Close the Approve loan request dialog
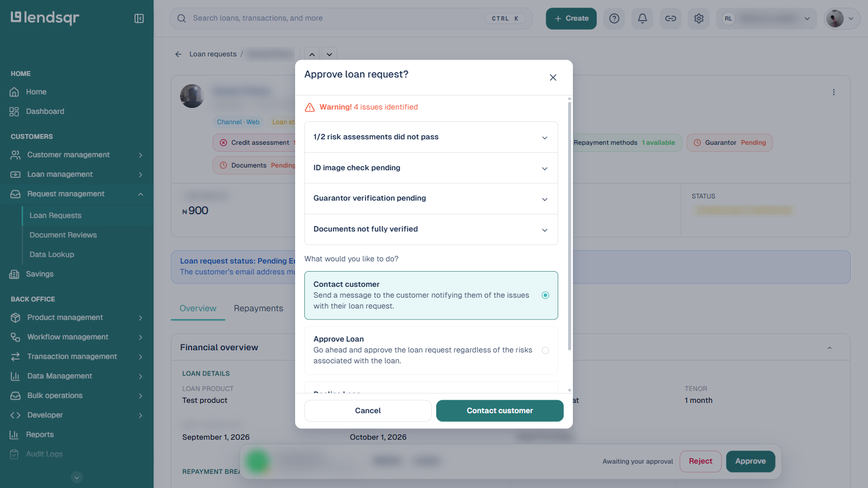Image resolution: width=868 pixels, height=488 pixels. (x=553, y=78)
